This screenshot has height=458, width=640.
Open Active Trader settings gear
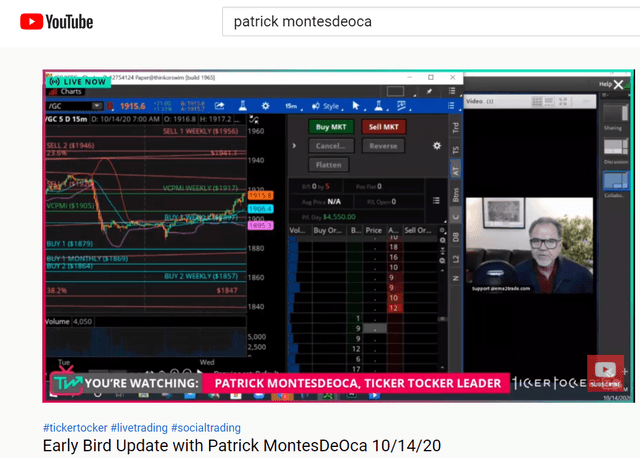[x=437, y=146]
